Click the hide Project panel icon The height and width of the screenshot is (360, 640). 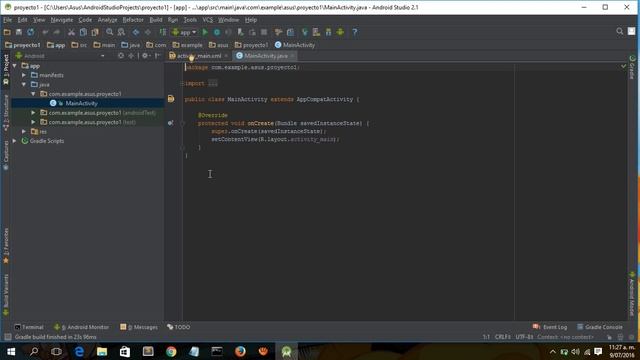pos(158,56)
